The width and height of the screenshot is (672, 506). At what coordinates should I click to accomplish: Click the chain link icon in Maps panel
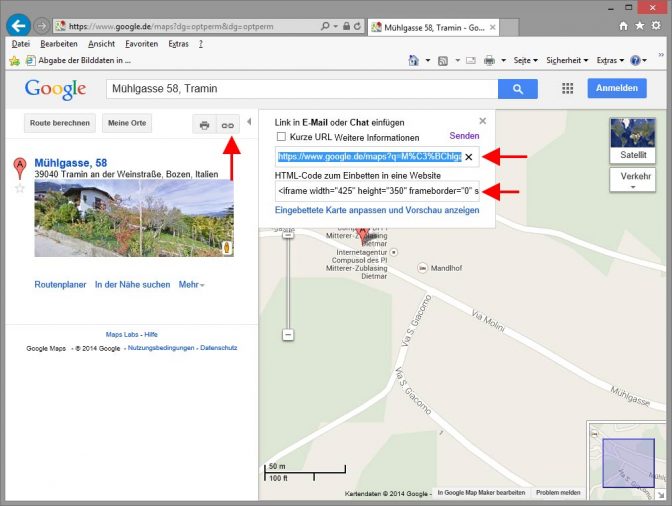pos(228,125)
